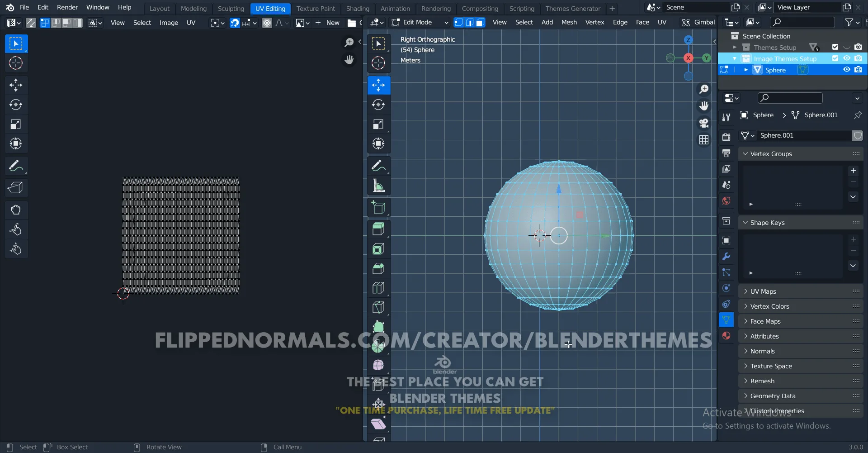The width and height of the screenshot is (868, 453).
Task: Open the World properties tab
Action: [x=726, y=201]
